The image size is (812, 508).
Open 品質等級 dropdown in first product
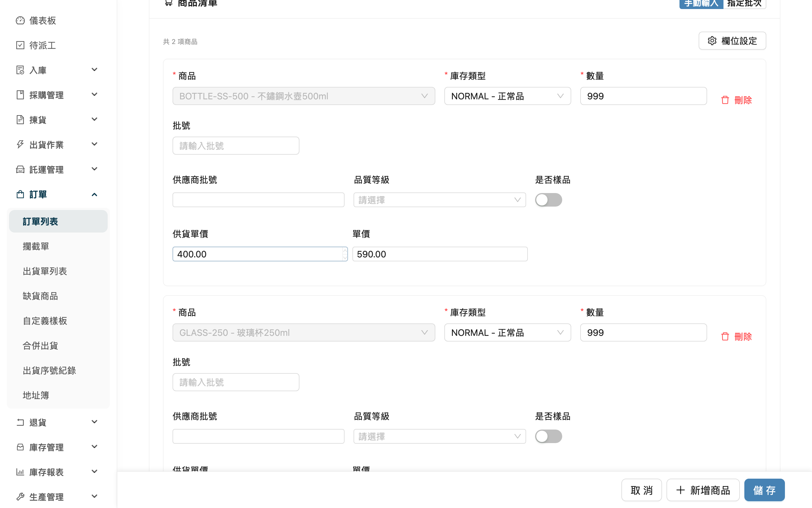click(440, 200)
